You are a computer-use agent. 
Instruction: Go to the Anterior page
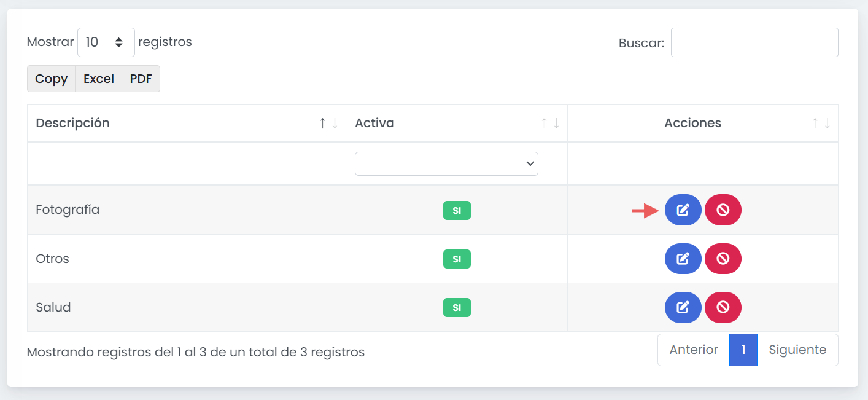[x=693, y=350]
